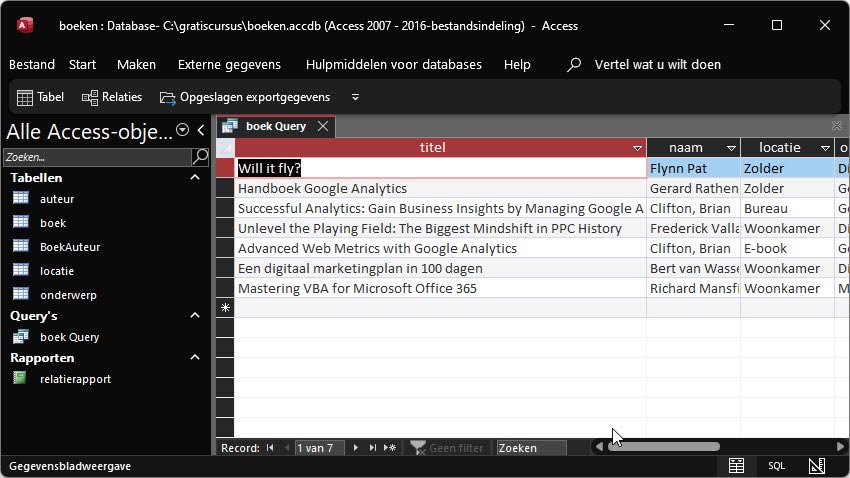The image size is (850, 478).
Task: Go to the previous record
Action: [287, 448]
